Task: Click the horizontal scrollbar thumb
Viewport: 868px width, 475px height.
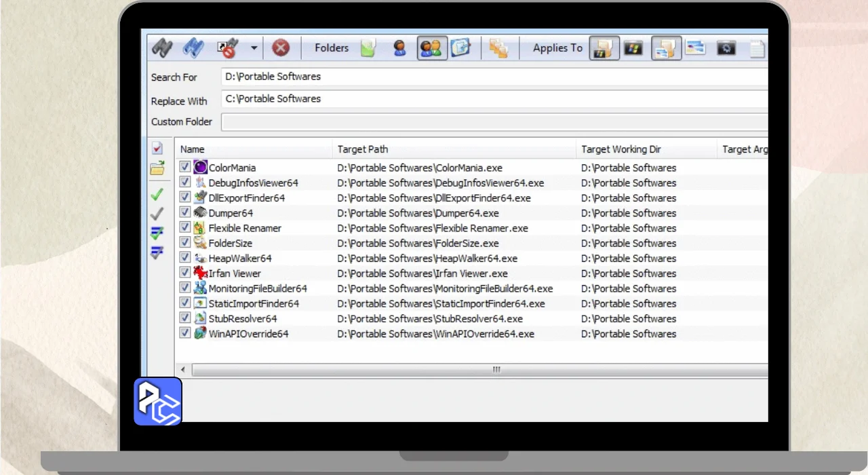Action: [496, 370]
